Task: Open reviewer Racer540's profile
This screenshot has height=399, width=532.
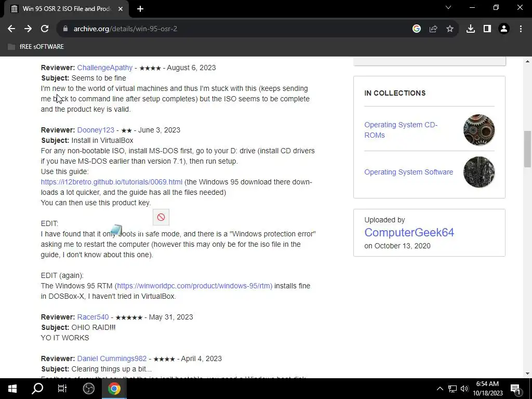Action: pos(93,317)
